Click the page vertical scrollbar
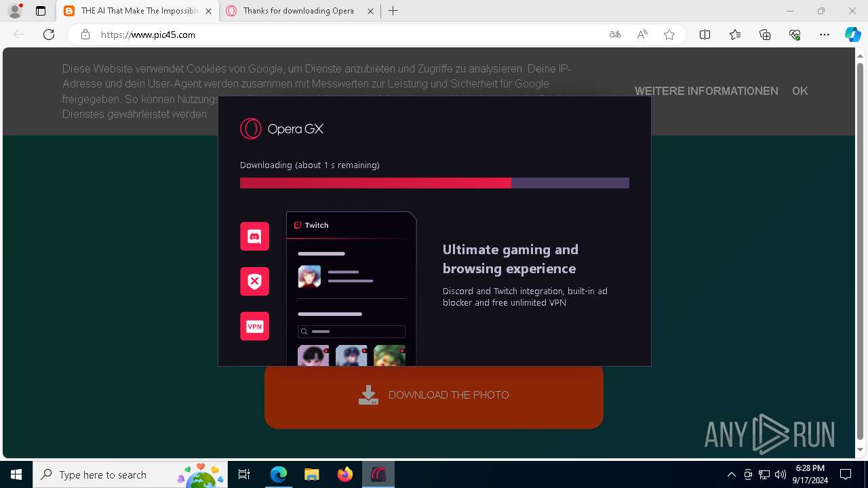This screenshot has height=488, width=868. point(861,252)
